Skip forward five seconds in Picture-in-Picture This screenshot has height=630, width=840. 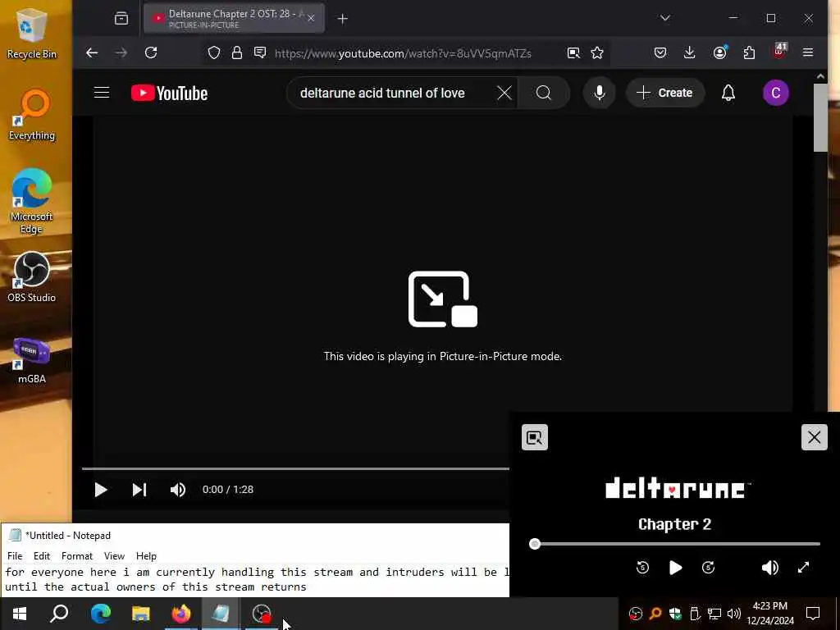coord(708,568)
